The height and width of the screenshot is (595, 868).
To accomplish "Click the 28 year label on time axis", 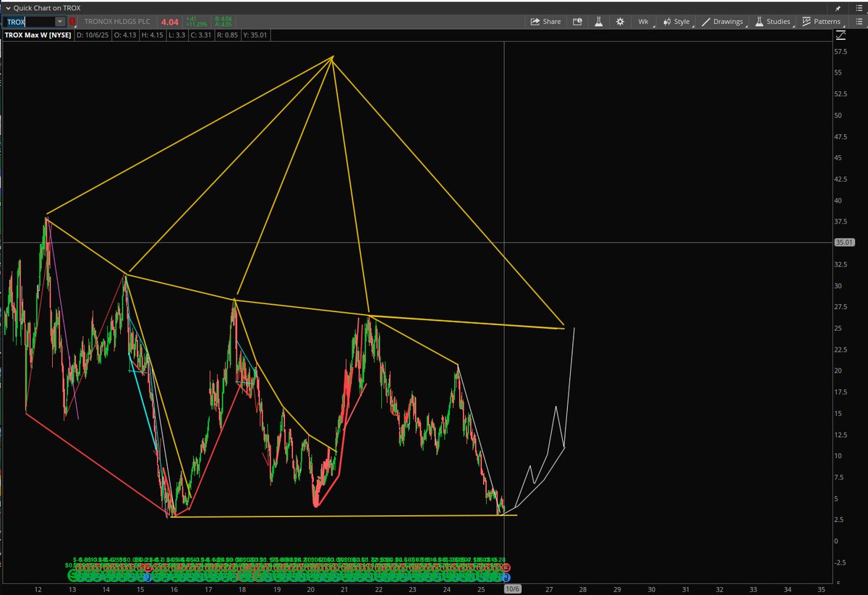I will 584,589.
